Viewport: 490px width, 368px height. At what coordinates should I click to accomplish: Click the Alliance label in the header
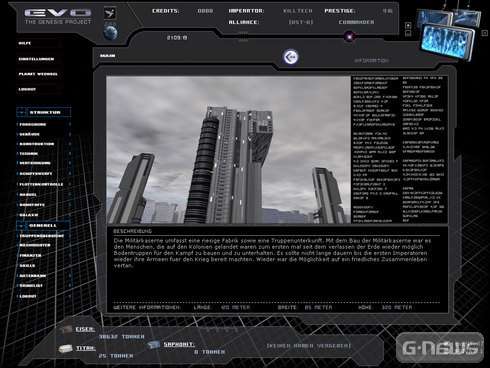point(244,22)
